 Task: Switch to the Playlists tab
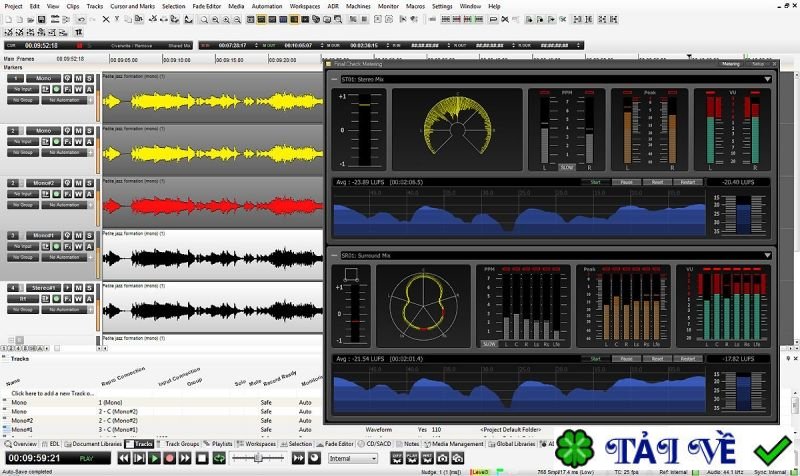(x=218, y=444)
